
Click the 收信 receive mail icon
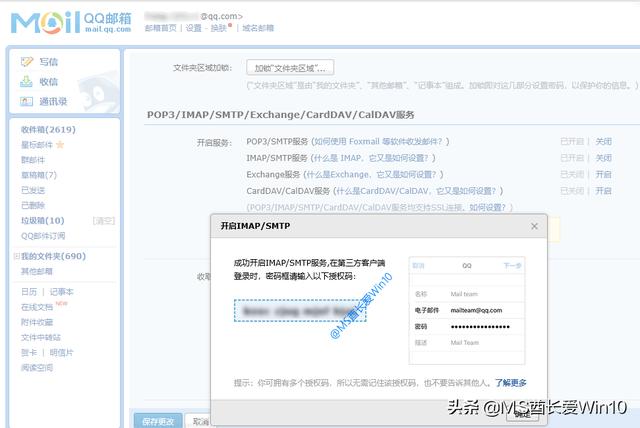(26, 82)
